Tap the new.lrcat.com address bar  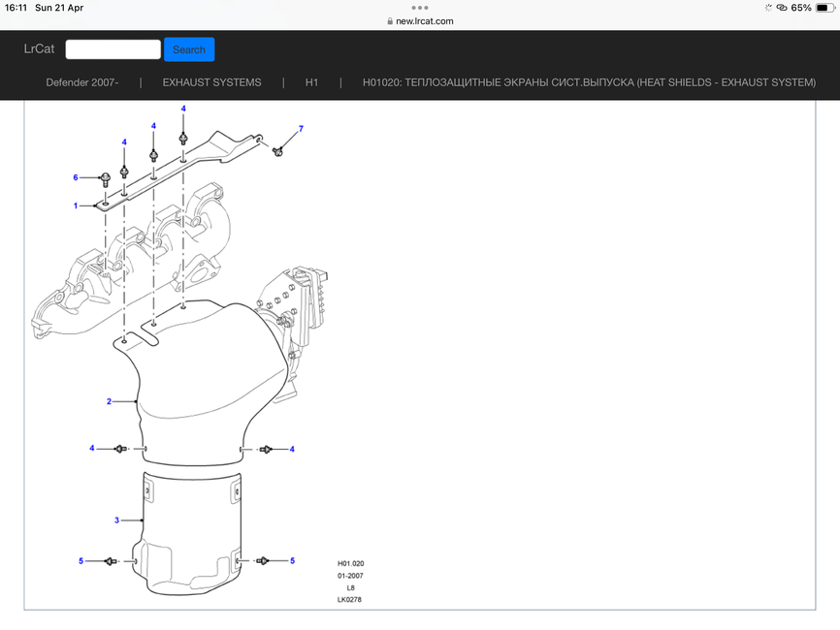pyautogui.click(x=420, y=21)
